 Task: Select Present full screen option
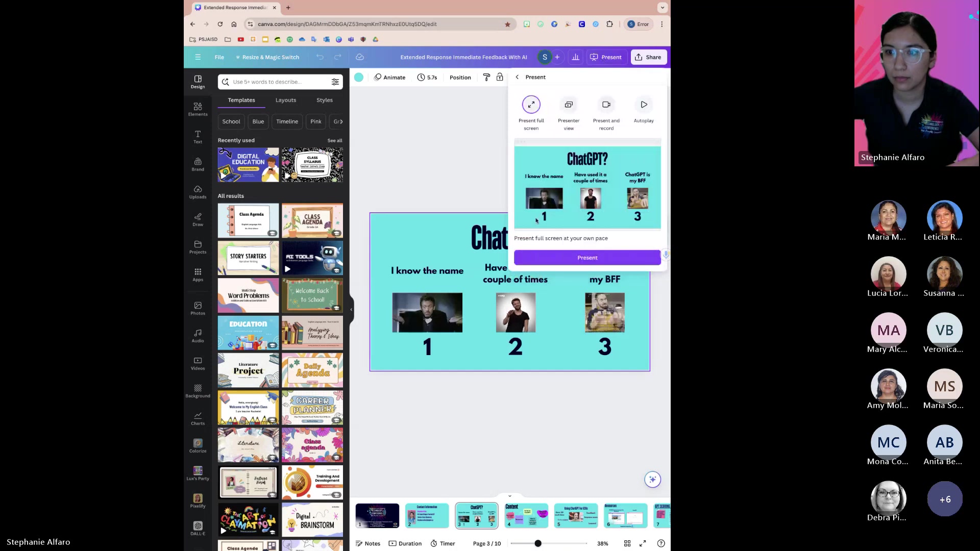(531, 113)
